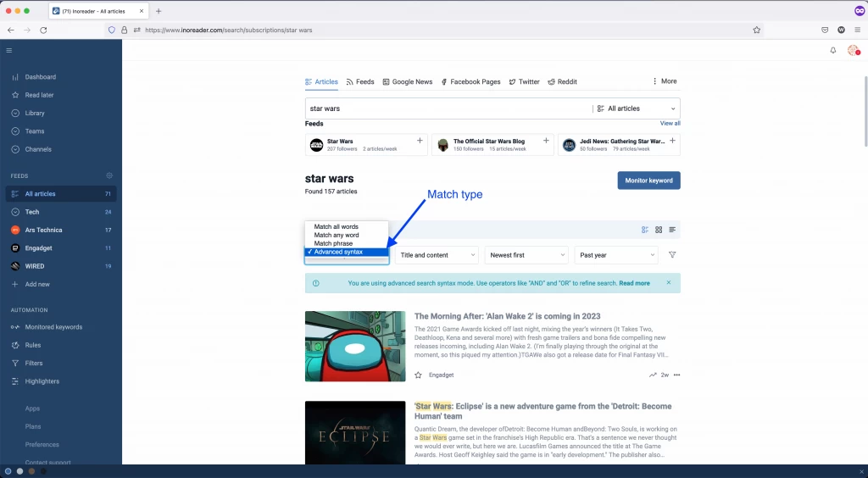
Task: Open the Alan Wake 2 article thumbnail
Action: (x=355, y=347)
